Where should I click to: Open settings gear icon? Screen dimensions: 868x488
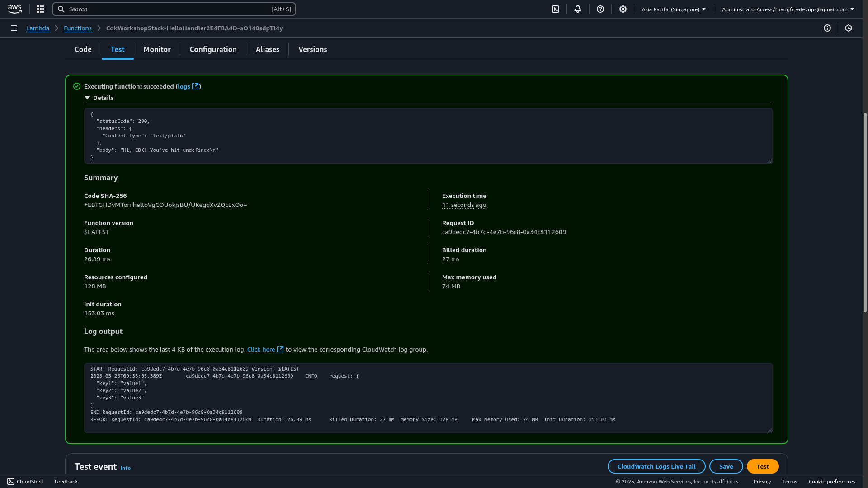tap(623, 9)
